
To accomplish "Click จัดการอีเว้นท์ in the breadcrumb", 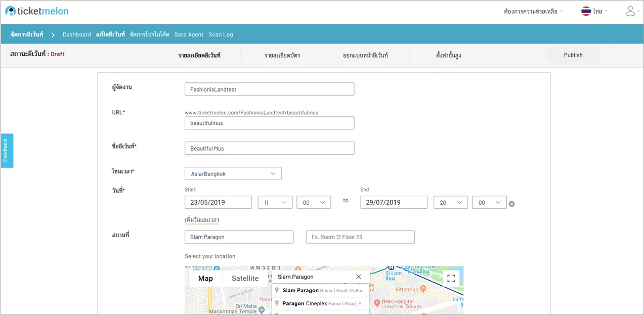I will pos(27,34).
